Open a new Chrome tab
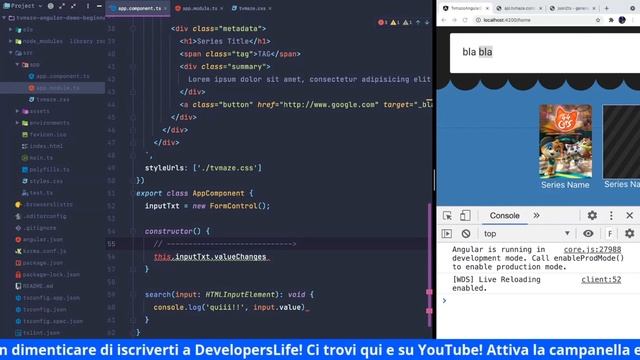The height and width of the screenshot is (360, 640). pyautogui.click(x=607, y=8)
